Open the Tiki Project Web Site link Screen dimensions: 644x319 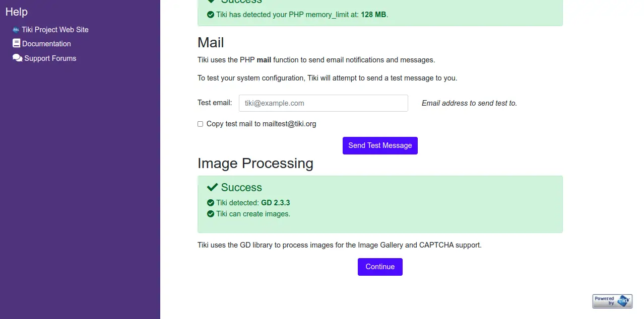coord(55,30)
